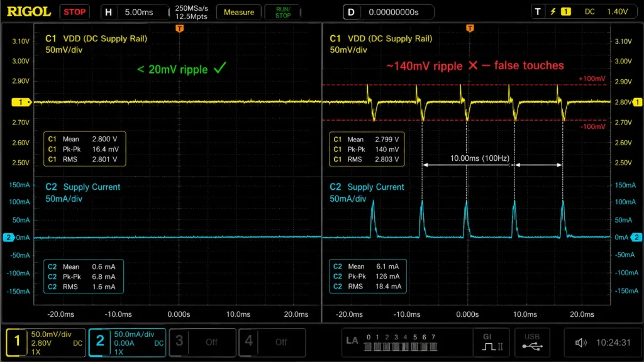Image resolution: width=644 pixels, height=362 pixels.
Task: Select the right C2 Mean 6.1 mA measurement
Action: coord(367,266)
